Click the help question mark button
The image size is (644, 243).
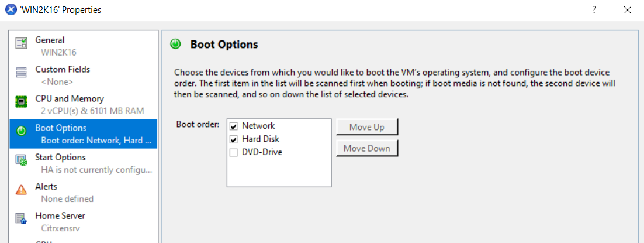tap(594, 10)
